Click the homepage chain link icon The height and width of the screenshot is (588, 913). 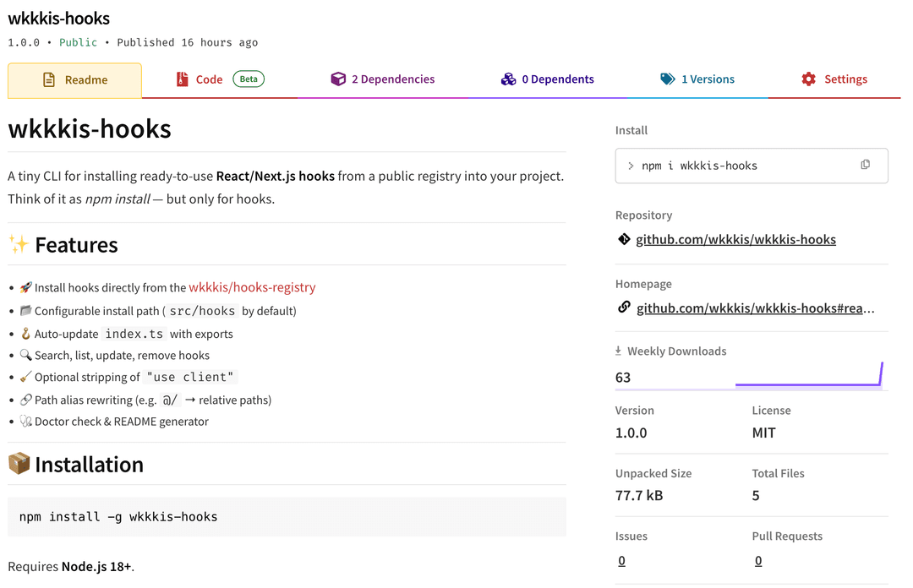coord(624,308)
